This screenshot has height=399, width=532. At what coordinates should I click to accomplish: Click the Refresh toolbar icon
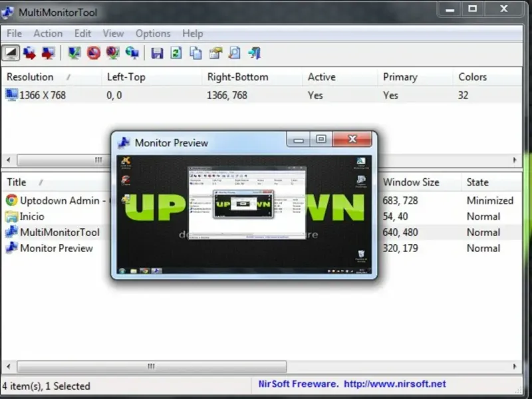pos(176,53)
